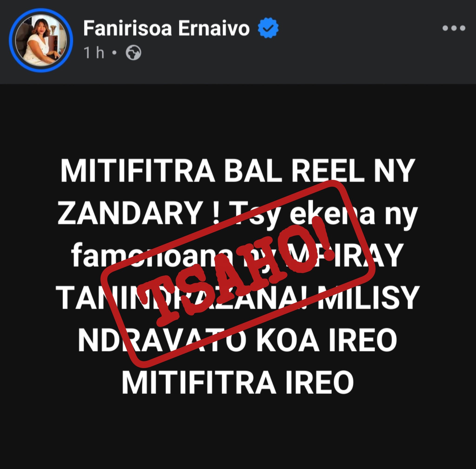This screenshot has width=476, height=469.
Task: Click the last line 'MITIFITRA IREO'
Action: (x=238, y=382)
